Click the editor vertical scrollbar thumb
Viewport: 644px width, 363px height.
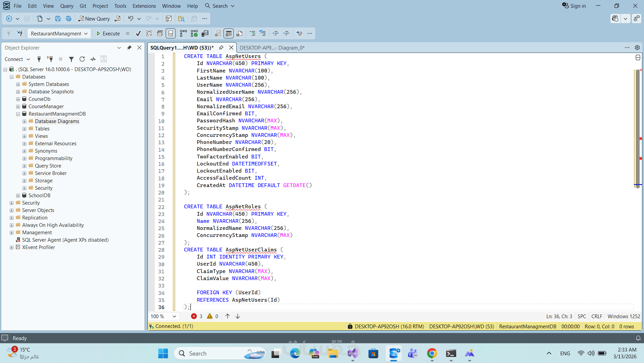(x=637, y=128)
